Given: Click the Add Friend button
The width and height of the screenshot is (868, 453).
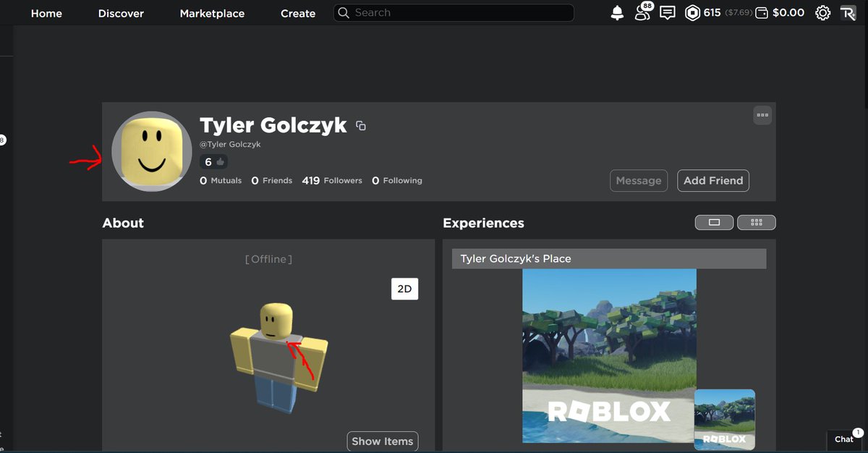Looking at the screenshot, I should coord(713,181).
